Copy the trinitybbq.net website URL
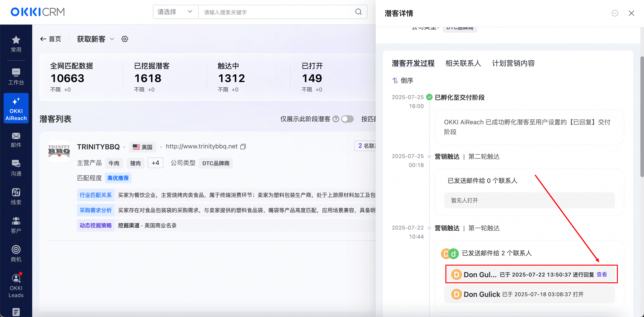 (x=243, y=147)
